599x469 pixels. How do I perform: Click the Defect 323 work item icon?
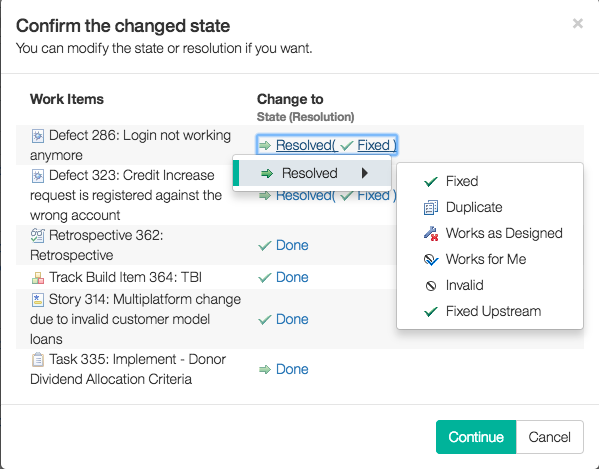37,176
